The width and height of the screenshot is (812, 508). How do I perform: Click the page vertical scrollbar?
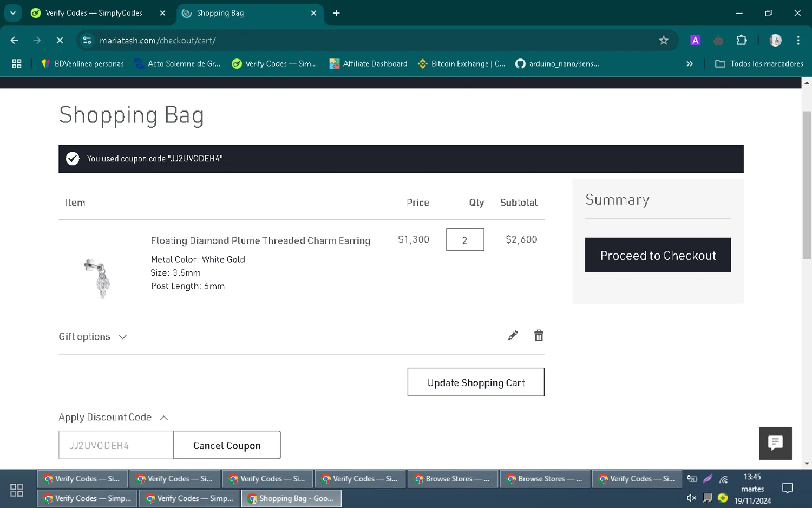pyautogui.click(x=807, y=184)
